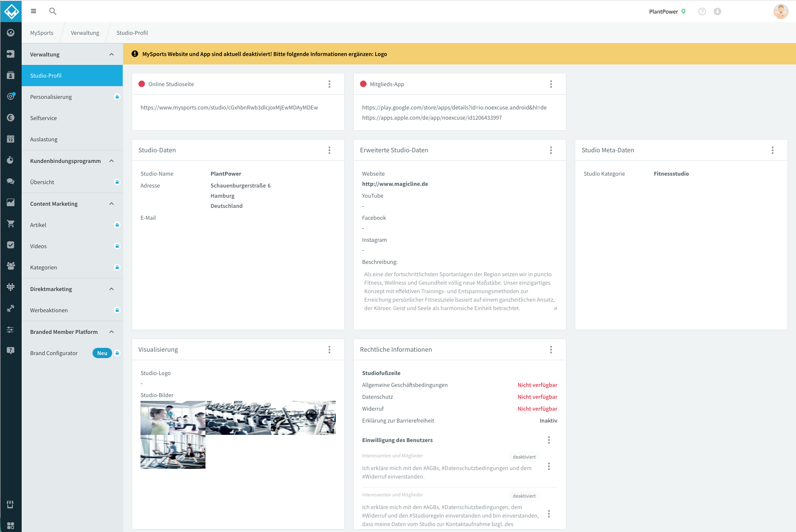
Task: Open the dashboard gauge icon in sidebar
Action: tap(11, 33)
